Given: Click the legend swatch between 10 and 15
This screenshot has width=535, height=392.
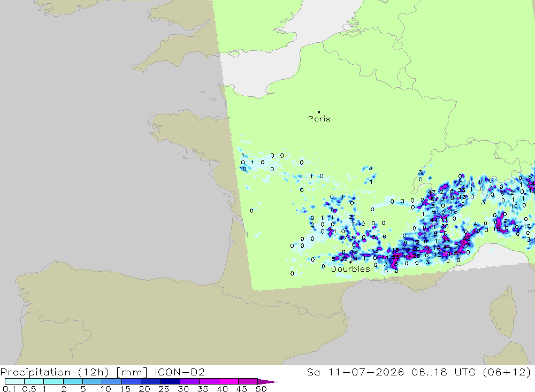Looking at the screenshot, I should click(112, 381).
